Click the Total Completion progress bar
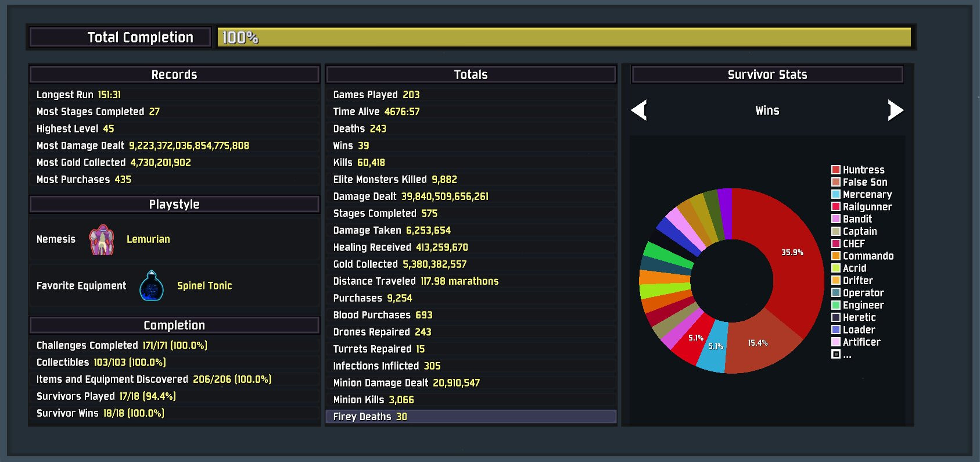This screenshot has width=980, height=462. [563, 38]
